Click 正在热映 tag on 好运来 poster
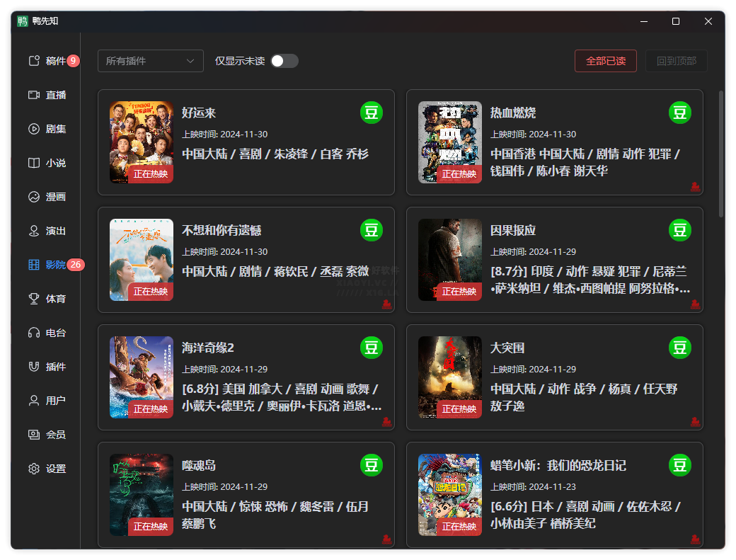Screen dimensions: 736x560 click(151, 174)
